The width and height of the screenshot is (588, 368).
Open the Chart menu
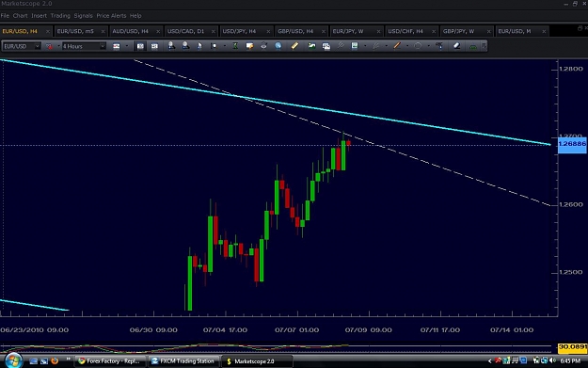point(21,16)
